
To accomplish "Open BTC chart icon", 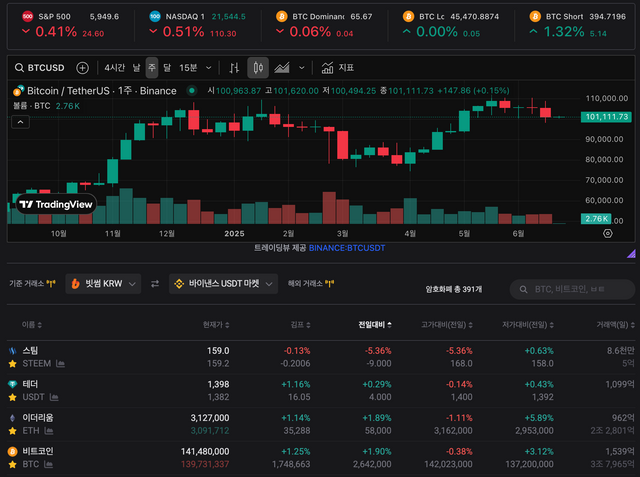I will pos(48,464).
